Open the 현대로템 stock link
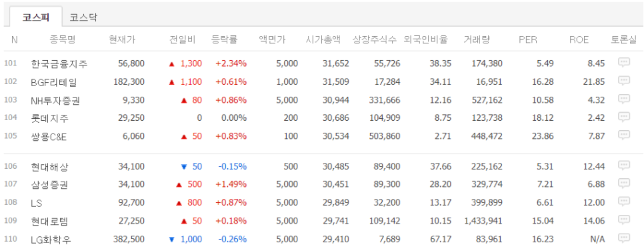644x251 pixels. tap(50, 222)
